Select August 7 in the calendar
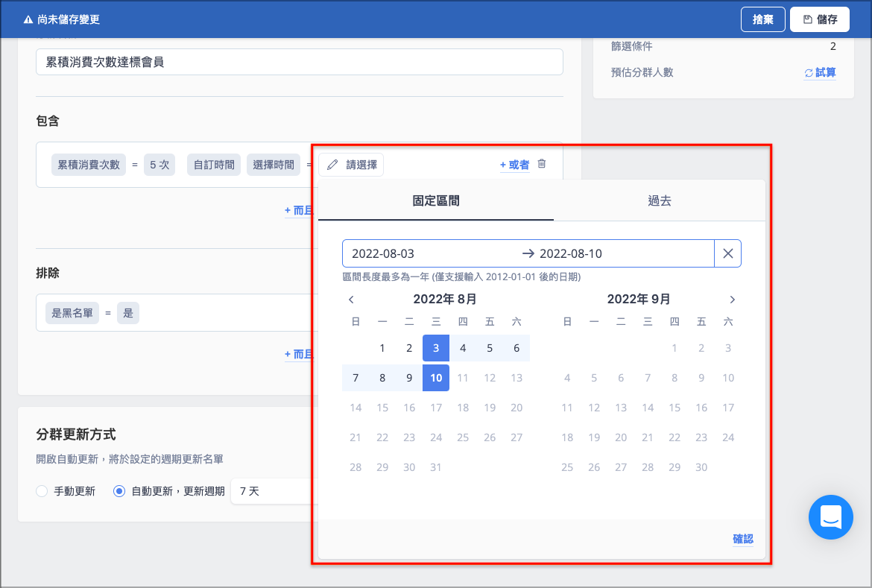The width and height of the screenshot is (872, 588). 356,379
